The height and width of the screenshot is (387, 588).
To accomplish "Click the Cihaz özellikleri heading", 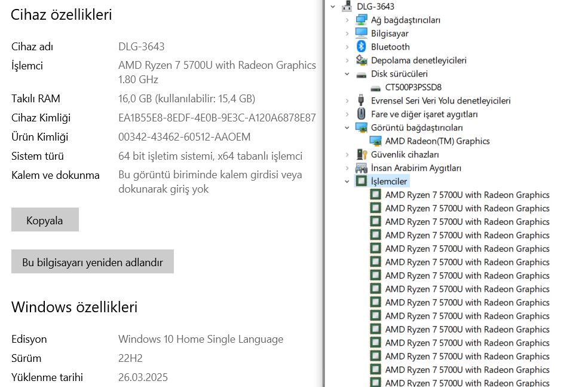I will click(62, 14).
